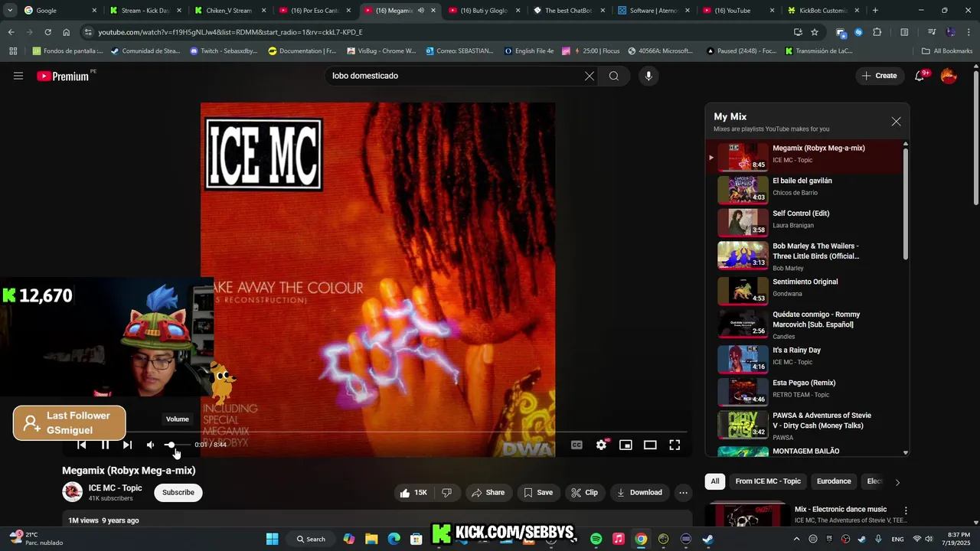This screenshot has width=980, height=551.
Task: Go to the previous video
Action: (x=82, y=445)
